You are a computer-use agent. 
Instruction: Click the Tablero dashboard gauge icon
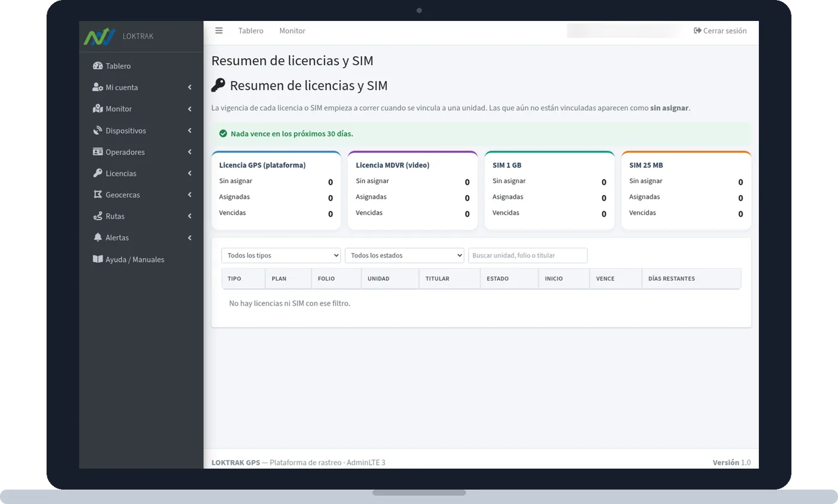point(98,66)
